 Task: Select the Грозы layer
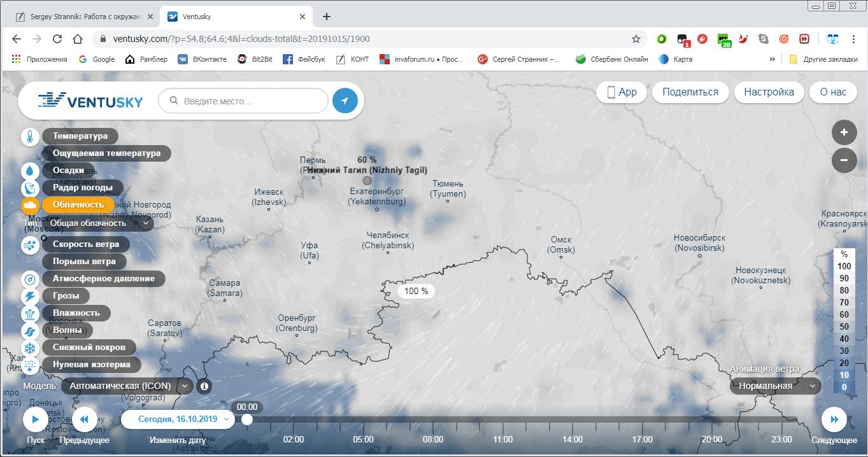click(x=66, y=296)
